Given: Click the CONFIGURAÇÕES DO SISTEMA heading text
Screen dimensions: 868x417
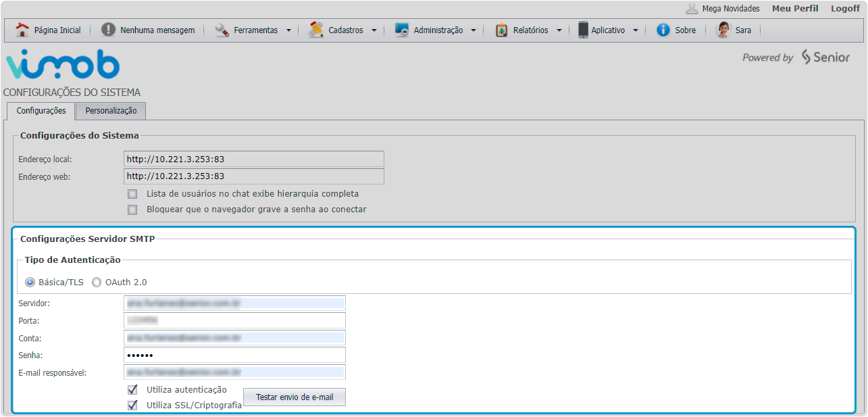Looking at the screenshot, I should click(72, 93).
